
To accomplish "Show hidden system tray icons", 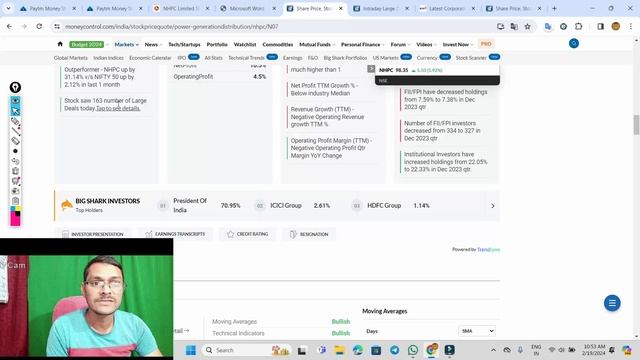I will coord(493,350).
